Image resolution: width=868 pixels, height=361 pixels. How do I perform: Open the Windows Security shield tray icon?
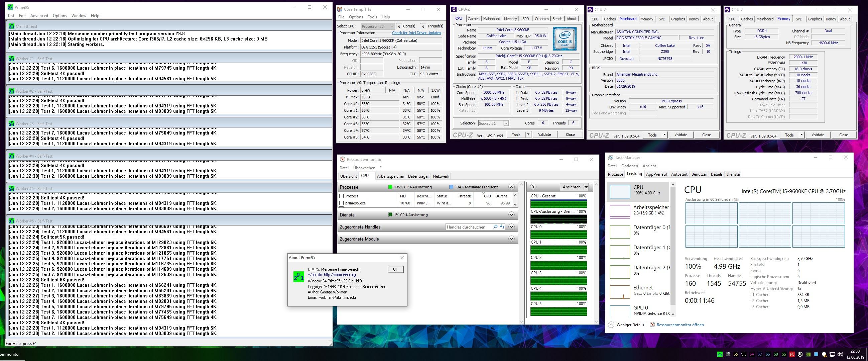[824, 354]
